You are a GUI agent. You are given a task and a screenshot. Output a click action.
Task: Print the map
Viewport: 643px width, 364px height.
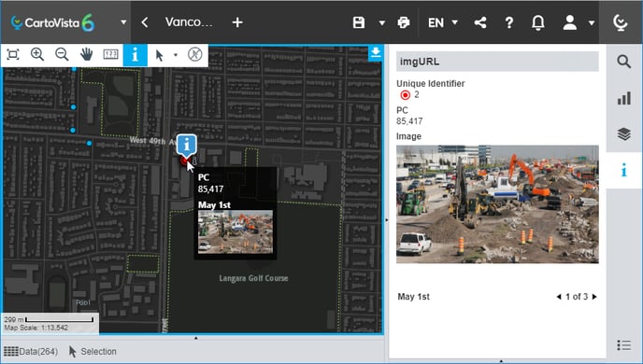[404, 22]
